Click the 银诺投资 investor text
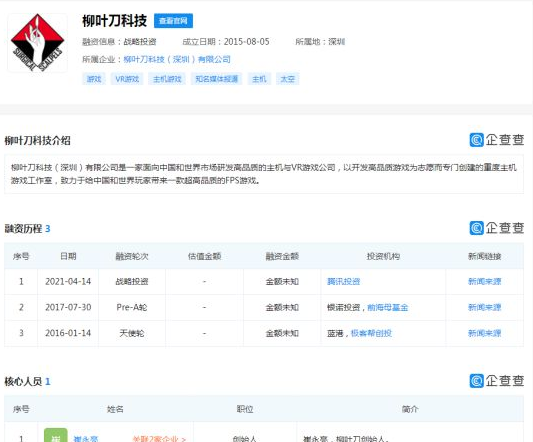 pyautogui.click(x=343, y=308)
